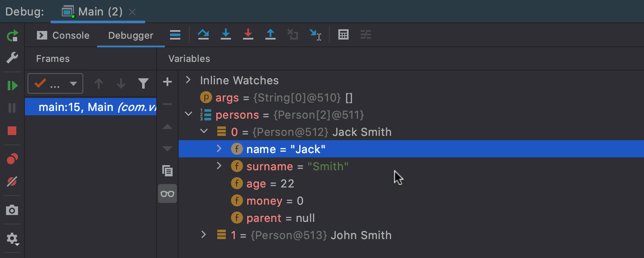
Task: Expand the Inline Watches node
Action: 188,80
